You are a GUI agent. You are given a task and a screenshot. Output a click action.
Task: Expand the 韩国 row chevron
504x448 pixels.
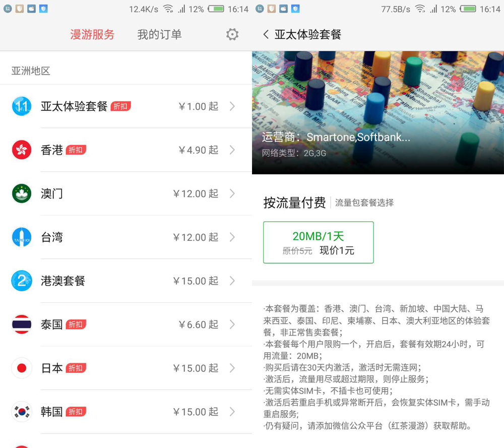232,412
